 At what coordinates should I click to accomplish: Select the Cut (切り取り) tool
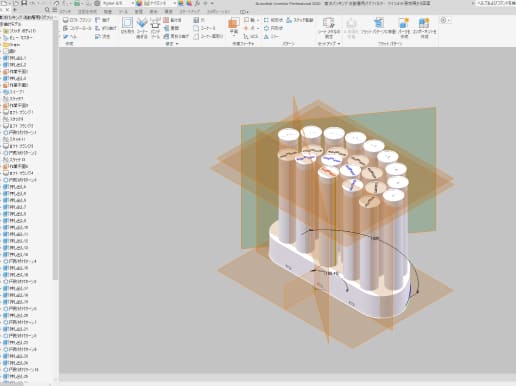(x=127, y=26)
